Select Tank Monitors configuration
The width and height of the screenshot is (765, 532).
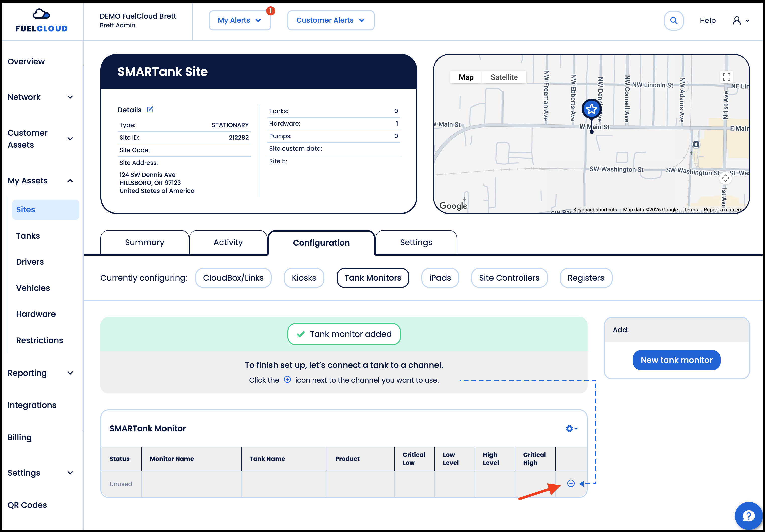click(372, 278)
